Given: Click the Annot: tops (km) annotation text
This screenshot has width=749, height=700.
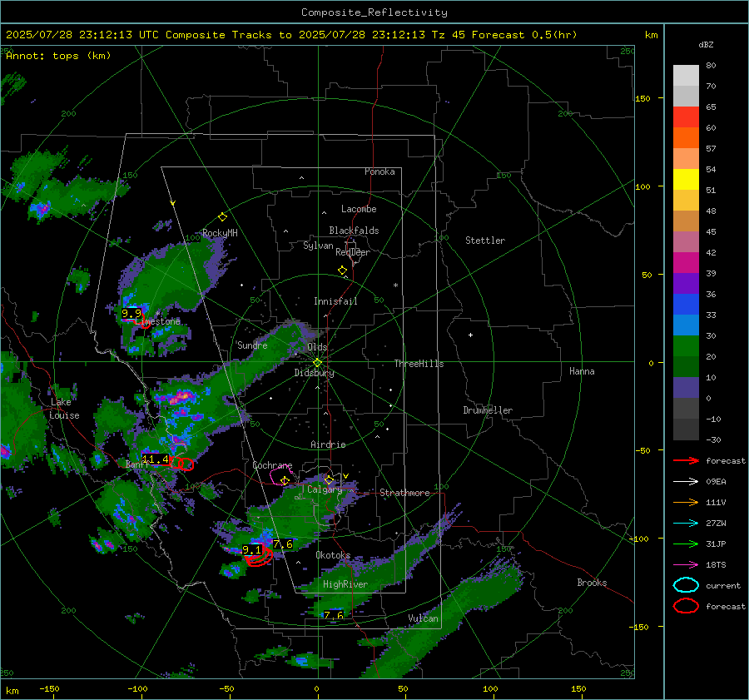Looking at the screenshot, I should coord(58,56).
